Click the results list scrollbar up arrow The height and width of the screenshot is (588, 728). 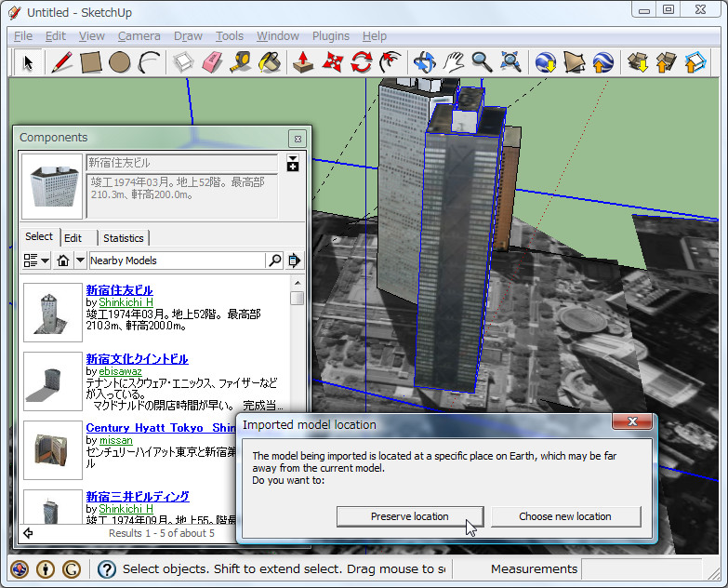[298, 283]
